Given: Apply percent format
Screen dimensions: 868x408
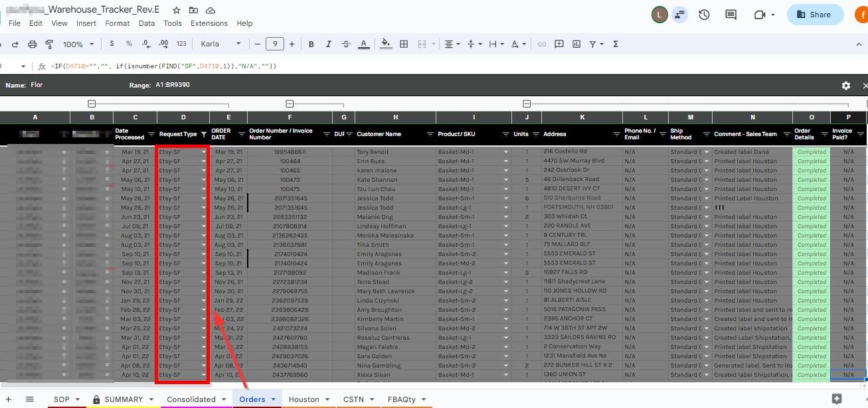Looking at the screenshot, I should coord(129,44).
